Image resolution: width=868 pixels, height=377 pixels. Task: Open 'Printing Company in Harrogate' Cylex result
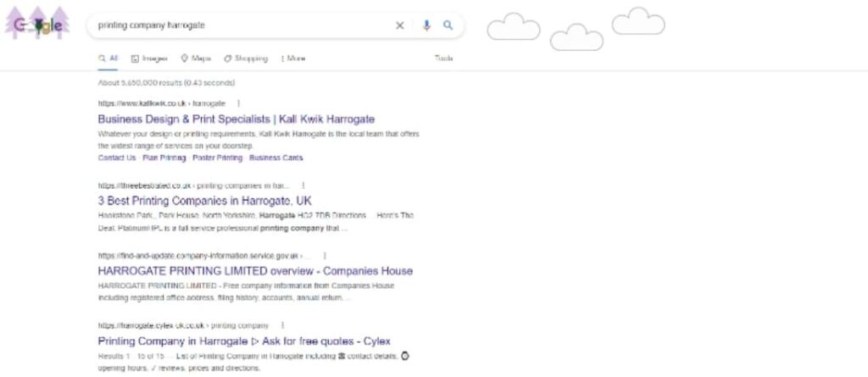244,341
